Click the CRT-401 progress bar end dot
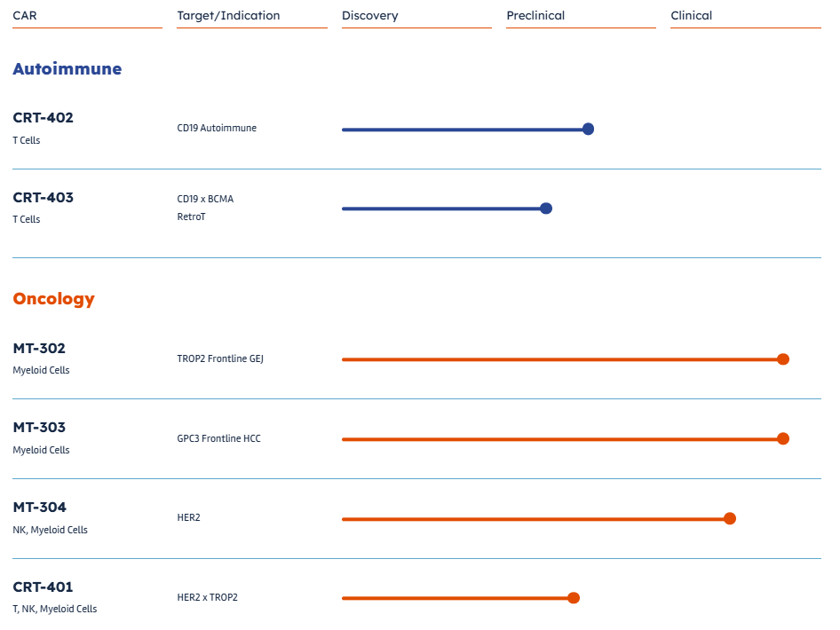The height and width of the screenshot is (630, 840). pos(574,598)
